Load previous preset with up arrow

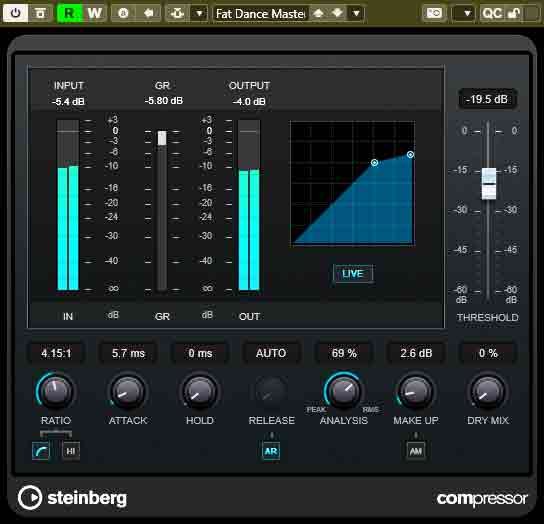pos(318,13)
